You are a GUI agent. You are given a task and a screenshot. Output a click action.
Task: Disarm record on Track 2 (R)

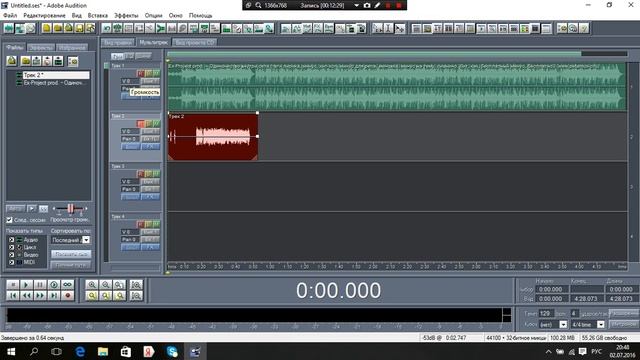pos(140,124)
